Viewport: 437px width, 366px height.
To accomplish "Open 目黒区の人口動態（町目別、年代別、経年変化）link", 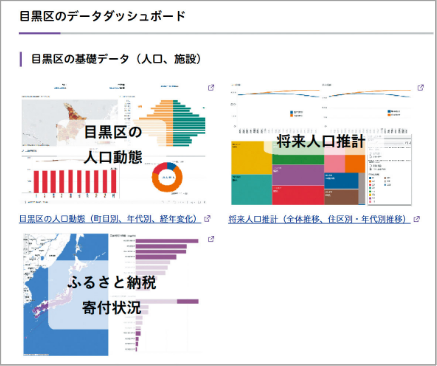I will tap(110, 219).
